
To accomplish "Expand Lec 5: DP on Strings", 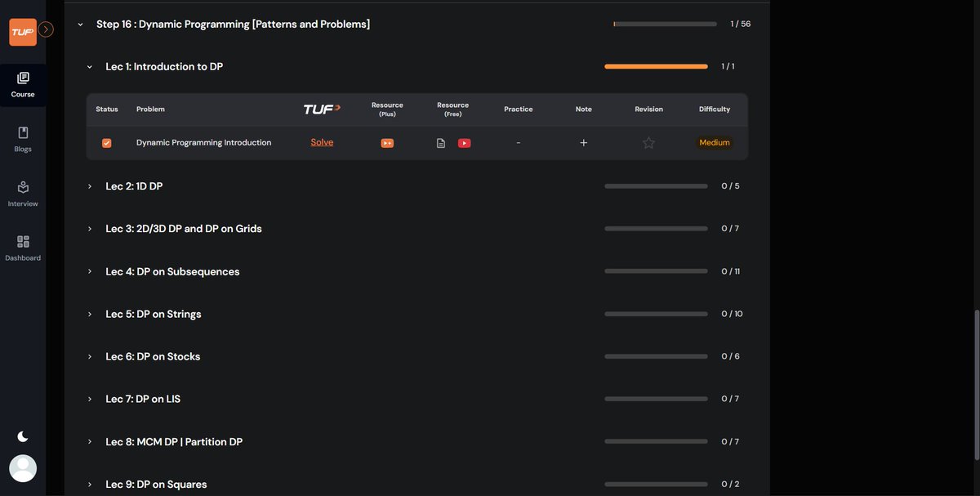I will (90, 314).
